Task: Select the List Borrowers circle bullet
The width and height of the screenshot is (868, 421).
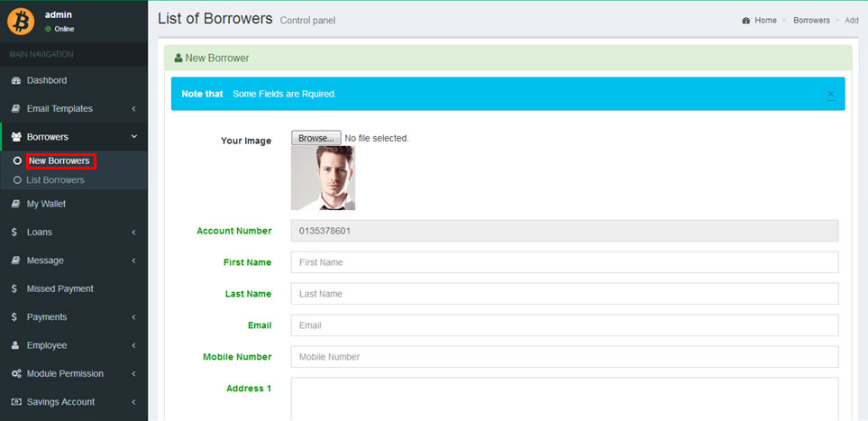Action: coord(17,180)
